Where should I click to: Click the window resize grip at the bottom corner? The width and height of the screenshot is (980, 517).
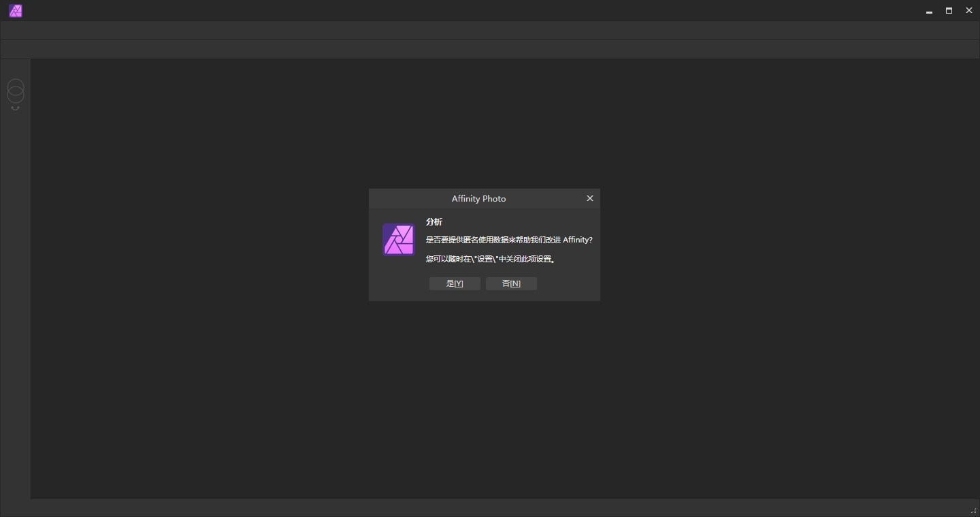tap(974, 511)
